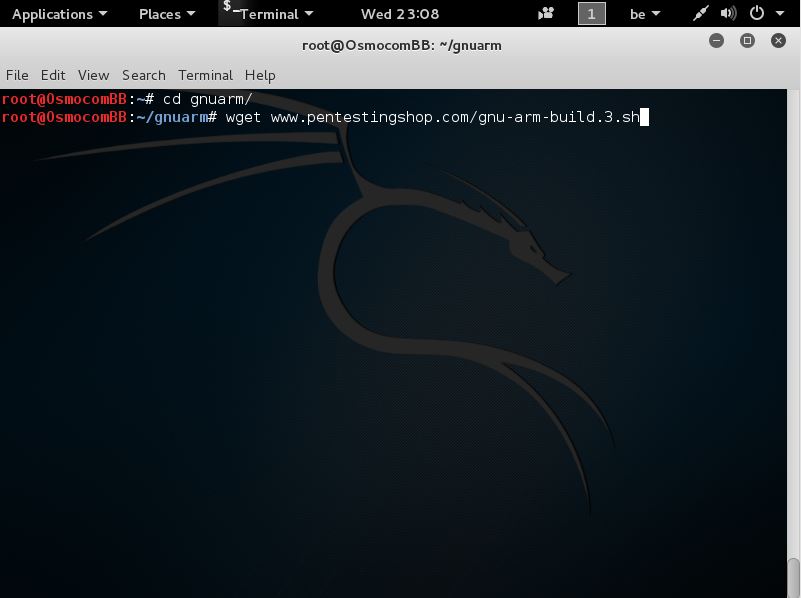Click the terminal vertical scrollbar handle

coord(793,578)
